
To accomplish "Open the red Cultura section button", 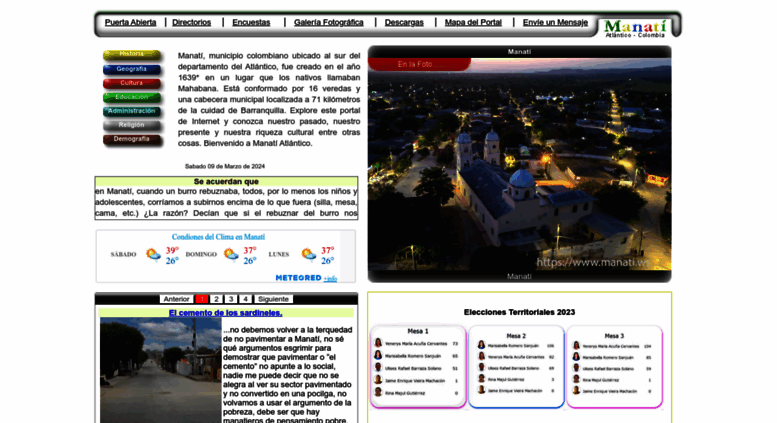I will coord(132,83).
